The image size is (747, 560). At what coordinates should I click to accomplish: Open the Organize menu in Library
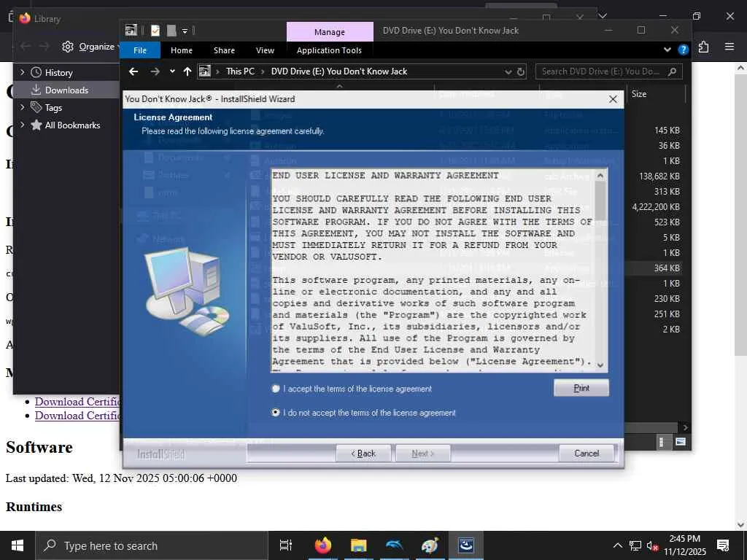(90, 47)
